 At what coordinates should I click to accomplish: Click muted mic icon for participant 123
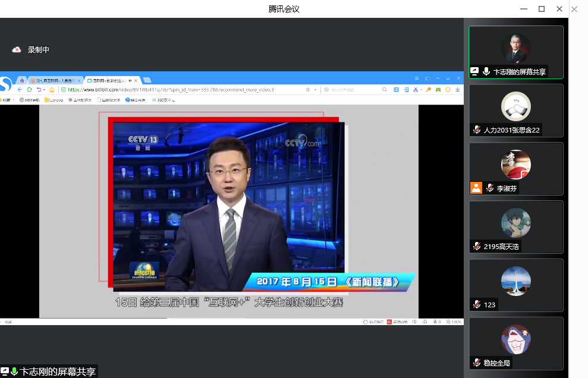(x=477, y=304)
